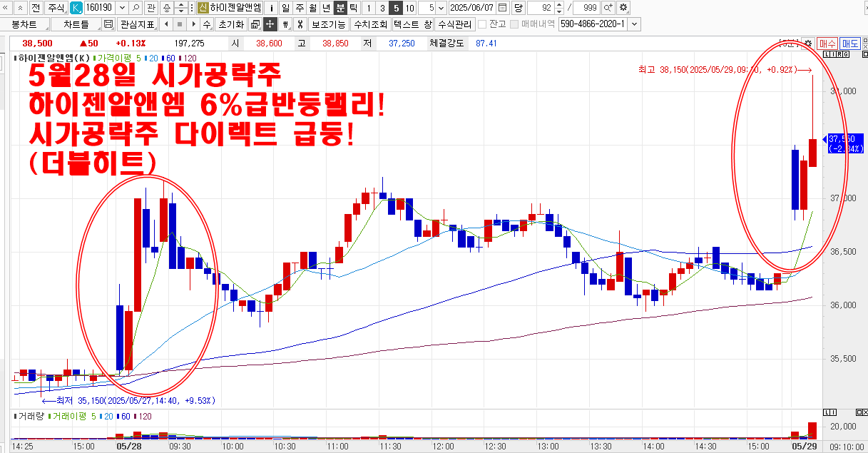
Task: Click the 관 watchlist button
Action: (x=150, y=8)
